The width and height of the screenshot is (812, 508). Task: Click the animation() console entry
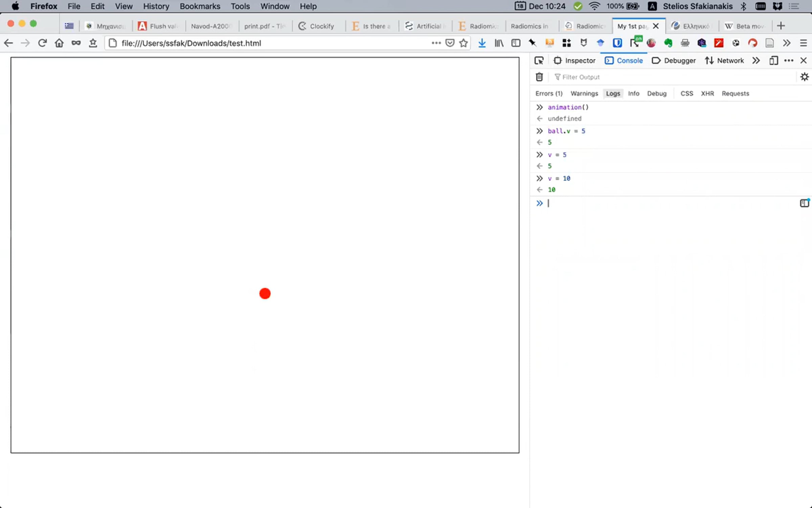coord(568,107)
